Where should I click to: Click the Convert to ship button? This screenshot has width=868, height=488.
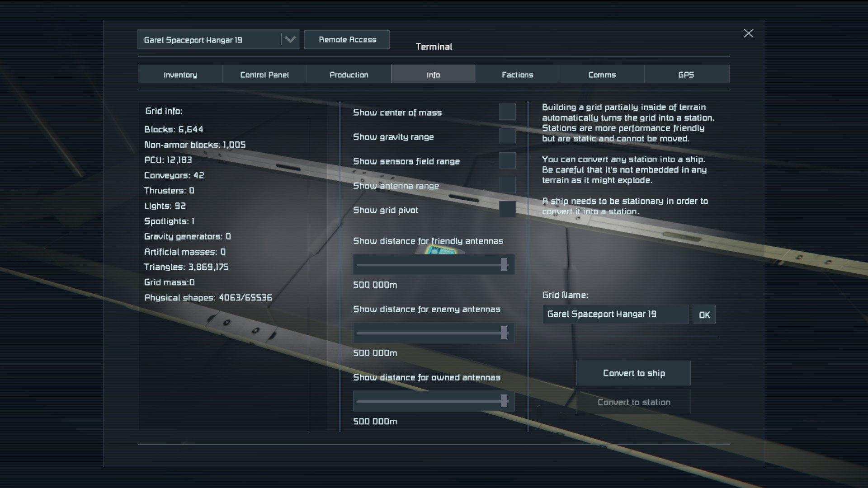(x=633, y=373)
